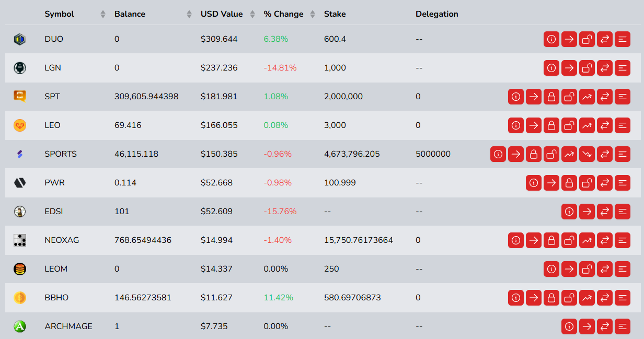Click the NEOXAG token logo
This screenshot has width=644, height=339.
[20, 240]
